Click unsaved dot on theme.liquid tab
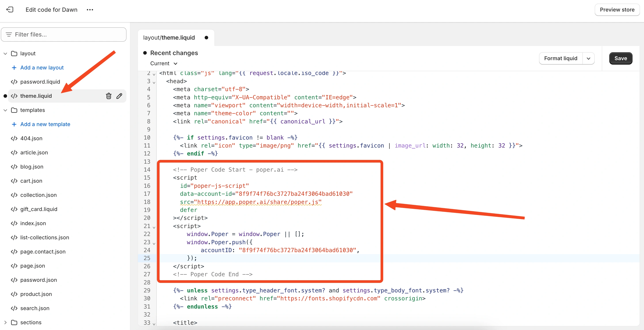The height and width of the screenshot is (330, 644). click(206, 38)
